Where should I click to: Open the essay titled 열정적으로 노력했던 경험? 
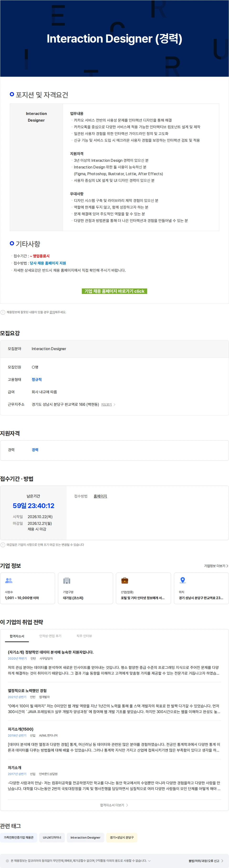click(27, 690)
